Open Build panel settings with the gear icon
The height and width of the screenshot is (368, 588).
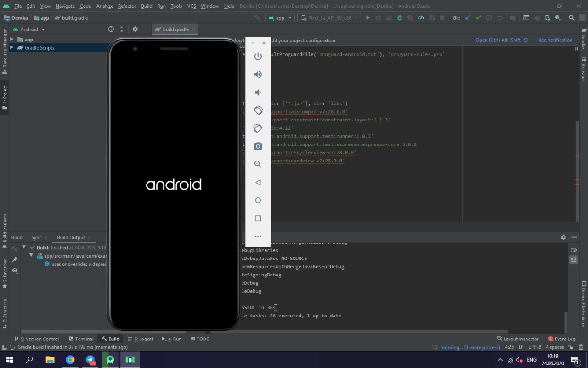(x=563, y=237)
